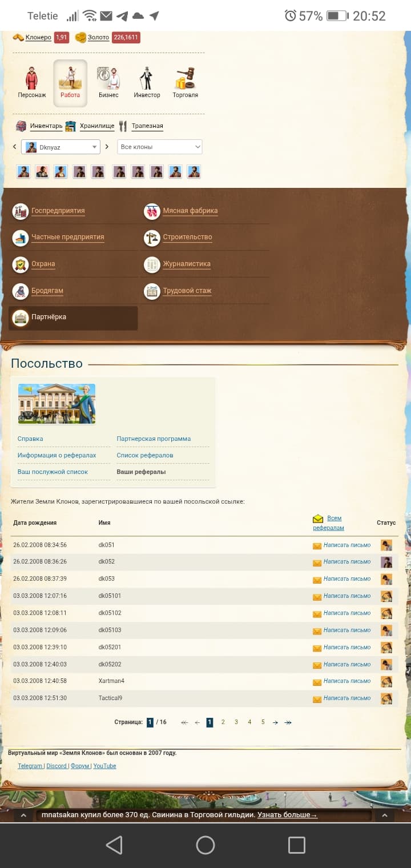Go to page 3 of referrals
Image resolution: width=411 pixels, height=868 pixels.
point(236,722)
